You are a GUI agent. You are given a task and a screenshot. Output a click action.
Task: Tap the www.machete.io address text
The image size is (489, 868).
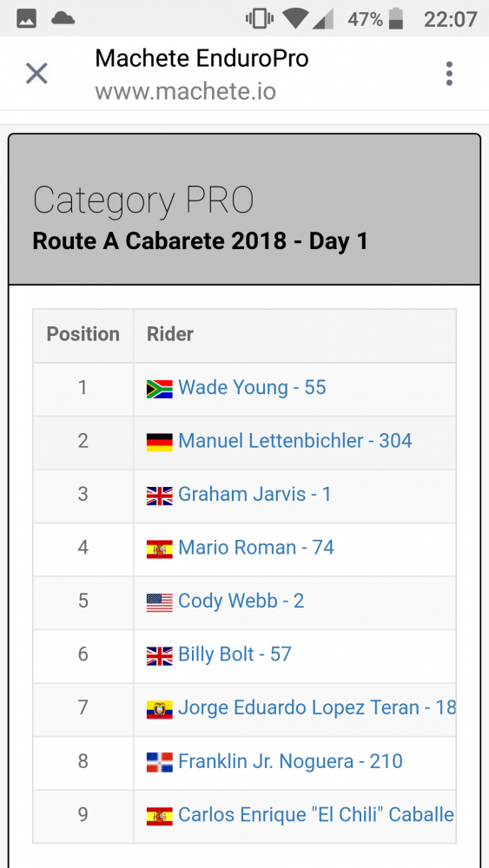click(x=186, y=91)
